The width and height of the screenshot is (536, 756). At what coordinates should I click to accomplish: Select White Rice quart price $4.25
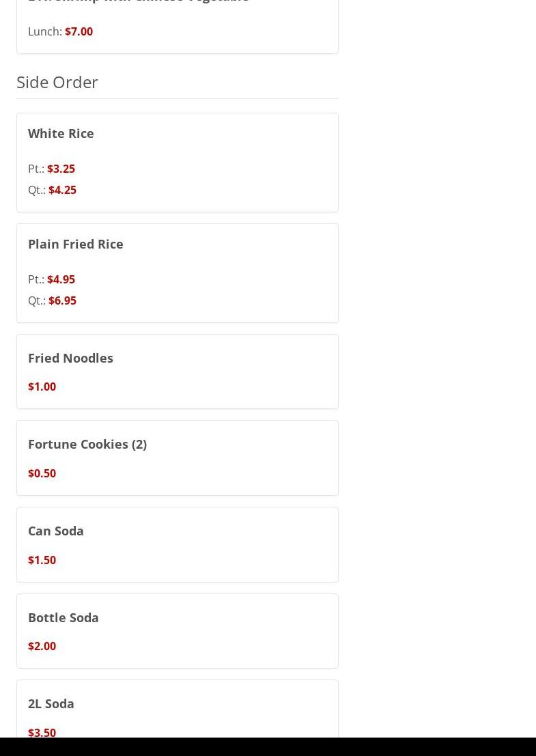[62, 190]
